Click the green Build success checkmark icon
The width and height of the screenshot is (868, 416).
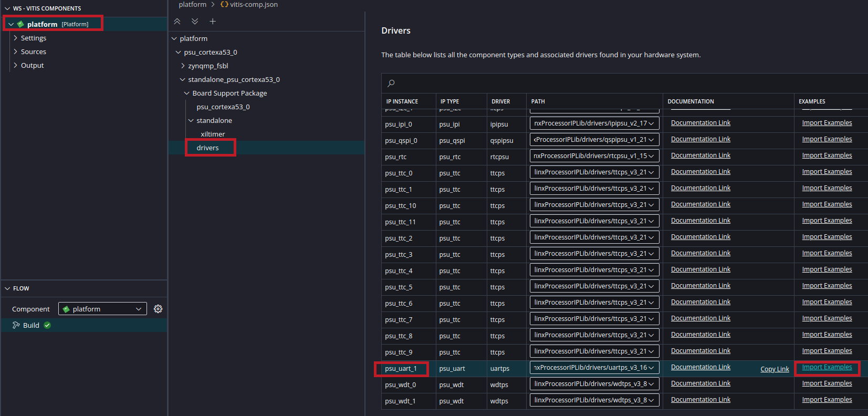click(47, 325)
